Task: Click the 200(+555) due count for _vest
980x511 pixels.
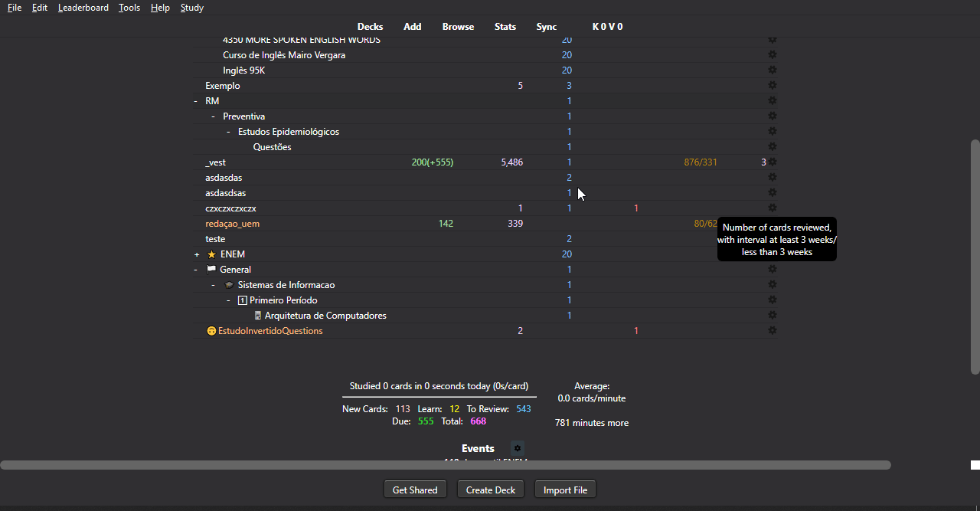Action: (433, 162)
